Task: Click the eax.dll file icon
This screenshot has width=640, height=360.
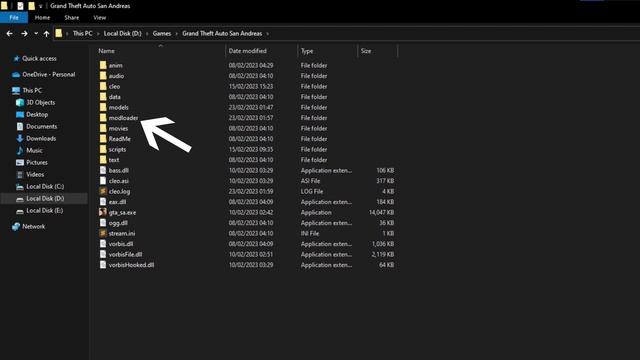Action: click(103, 202)
